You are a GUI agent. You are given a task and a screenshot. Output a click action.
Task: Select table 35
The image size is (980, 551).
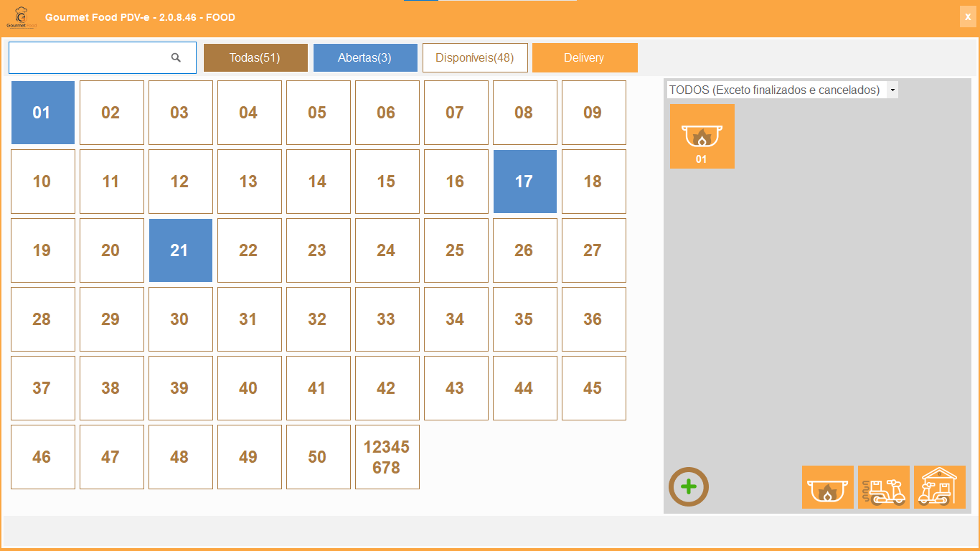(525, 319)
